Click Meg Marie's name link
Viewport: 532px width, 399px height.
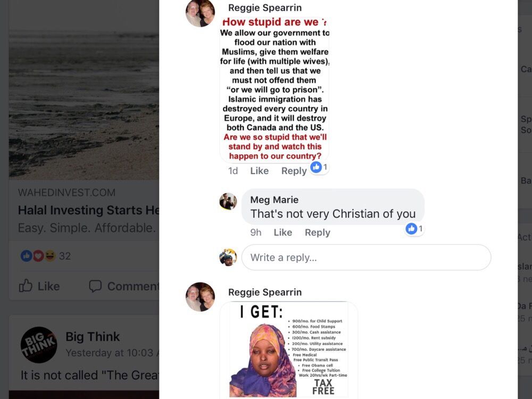click(x=274, y=200)
